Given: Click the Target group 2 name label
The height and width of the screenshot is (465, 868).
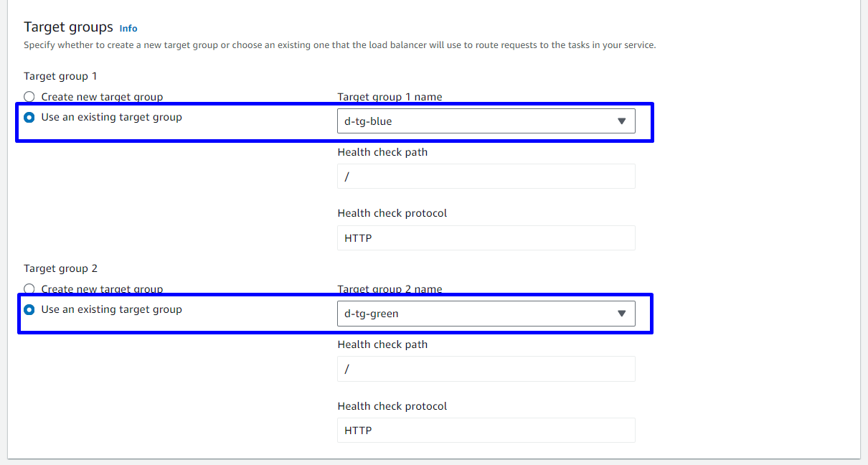Looking at the screenshot, I should pyautogui.click(x=390, y=289).
